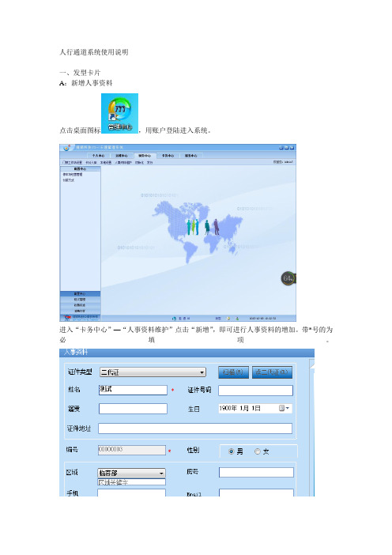Open the birthday calendar picker icon
392x555 pixels.
[x=281, y=408]
